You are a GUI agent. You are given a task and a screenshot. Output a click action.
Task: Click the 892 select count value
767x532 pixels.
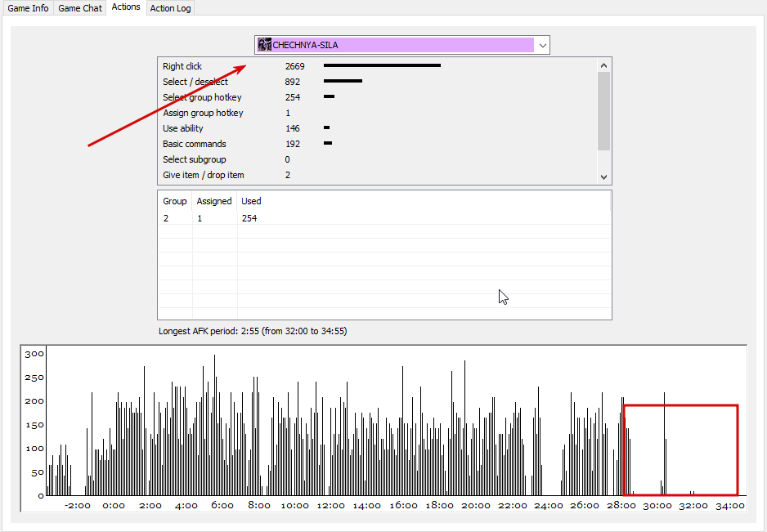[x=293, y=82]
